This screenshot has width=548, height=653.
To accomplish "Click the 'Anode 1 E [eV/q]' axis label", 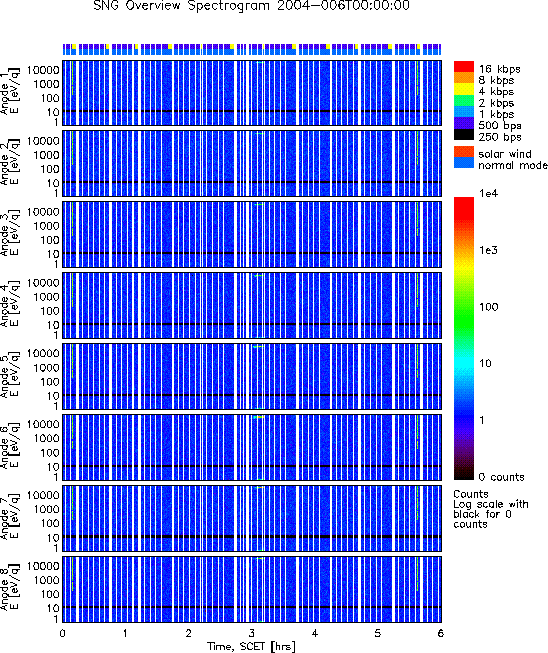I will pyautogui.click(x=10, y=90).
